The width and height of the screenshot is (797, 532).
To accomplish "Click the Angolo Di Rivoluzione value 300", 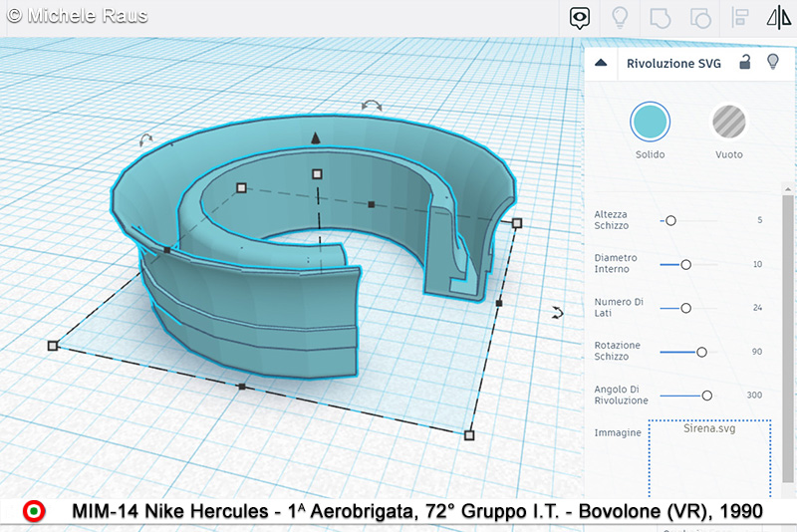I will [754, 395].
